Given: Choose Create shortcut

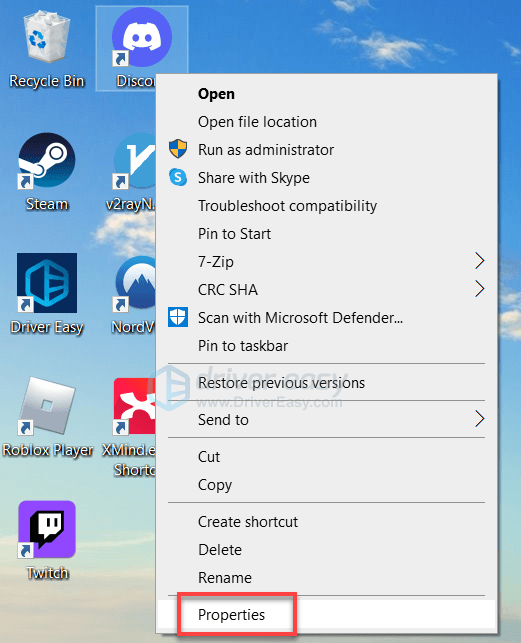Looking at the screenshot, I should [327, 522].
